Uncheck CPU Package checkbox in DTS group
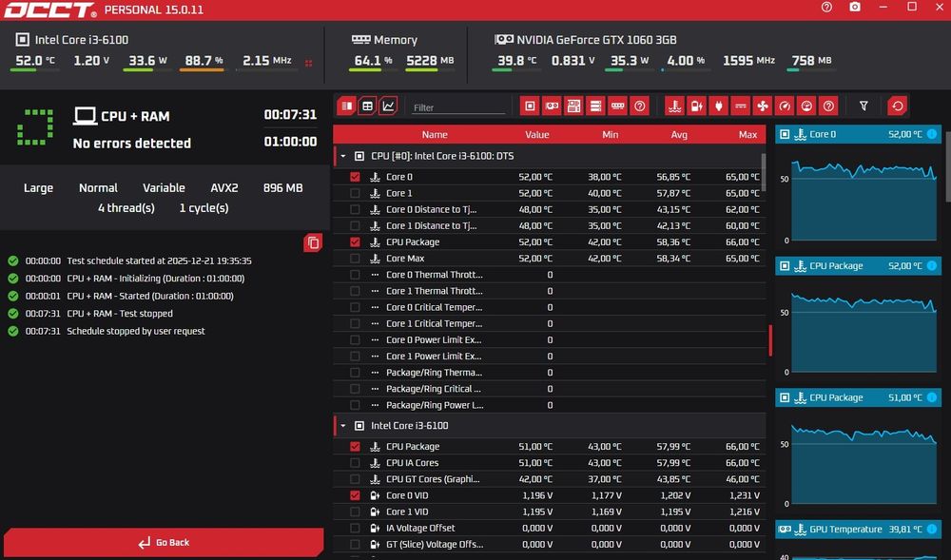 355,241
